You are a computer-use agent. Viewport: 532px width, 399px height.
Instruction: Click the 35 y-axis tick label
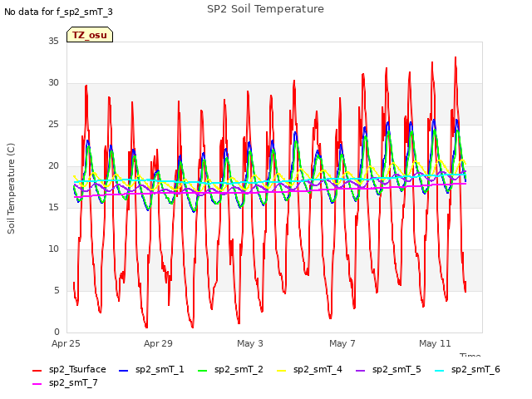pyautogui.click(x=53, y=41)
